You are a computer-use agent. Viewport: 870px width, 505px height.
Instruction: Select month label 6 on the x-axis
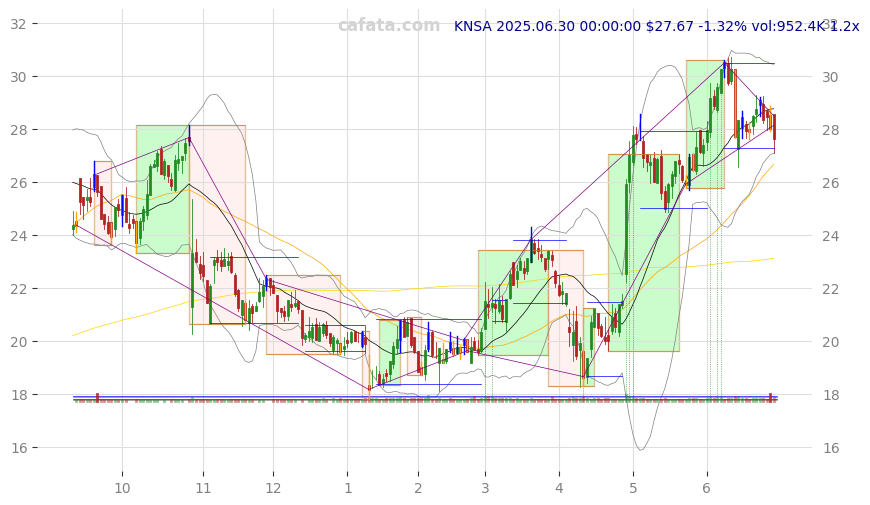click(706, 488)
